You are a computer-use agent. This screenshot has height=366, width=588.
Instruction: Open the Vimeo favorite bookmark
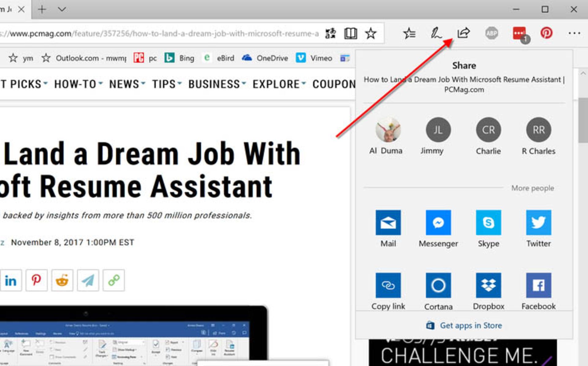(x=314, y=58)
